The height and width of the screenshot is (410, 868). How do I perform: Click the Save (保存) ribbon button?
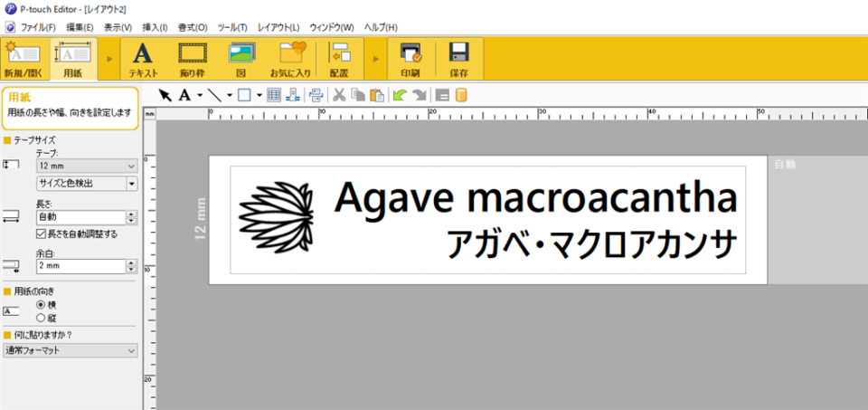point(459,59)
